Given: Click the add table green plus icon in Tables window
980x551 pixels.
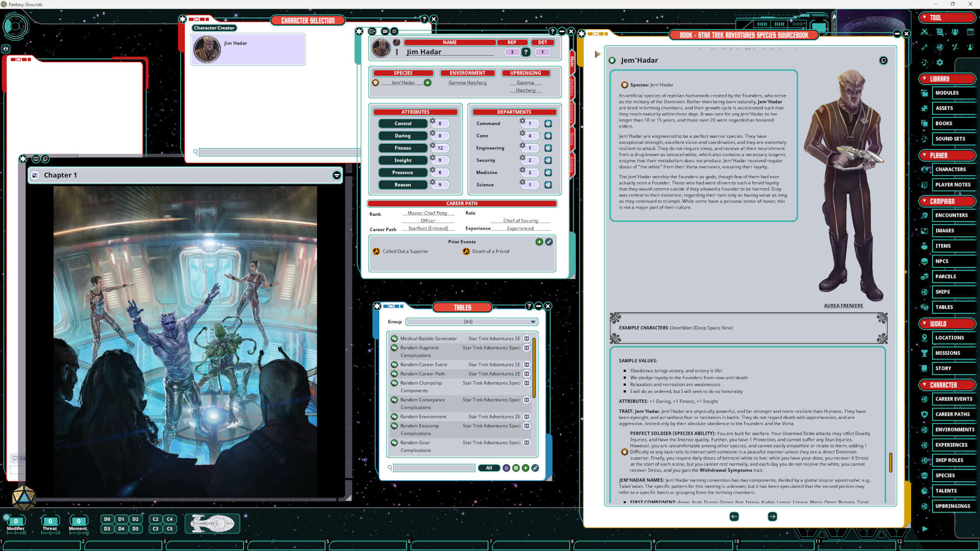Looking at the screenshot, I should coord(525,468).
